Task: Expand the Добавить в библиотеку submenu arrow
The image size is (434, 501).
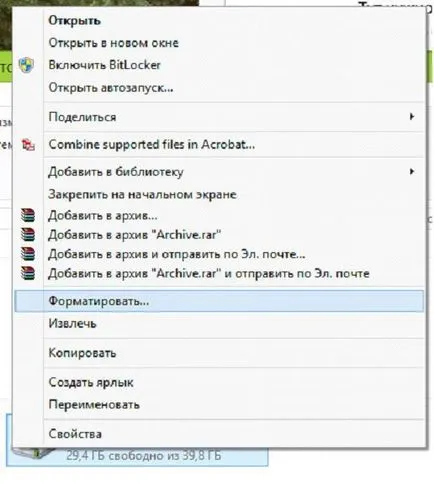Action: [x=412, y=172]
